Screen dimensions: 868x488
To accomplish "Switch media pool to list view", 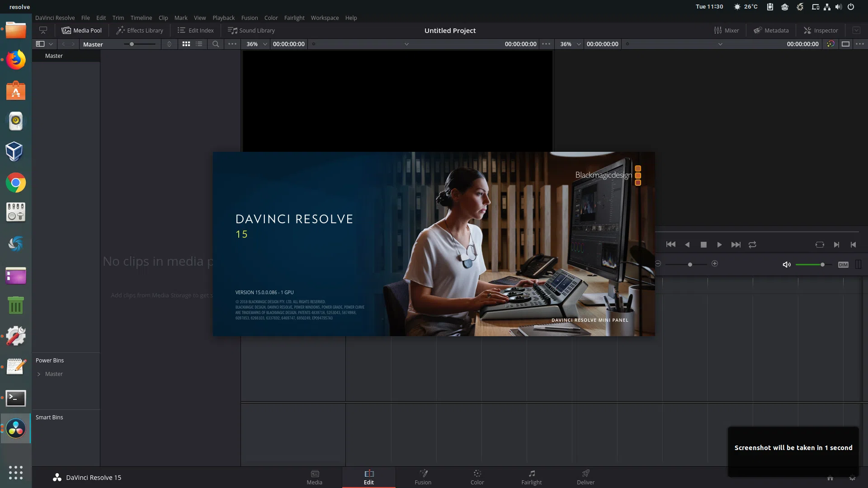I will click(x=198, y=44).
